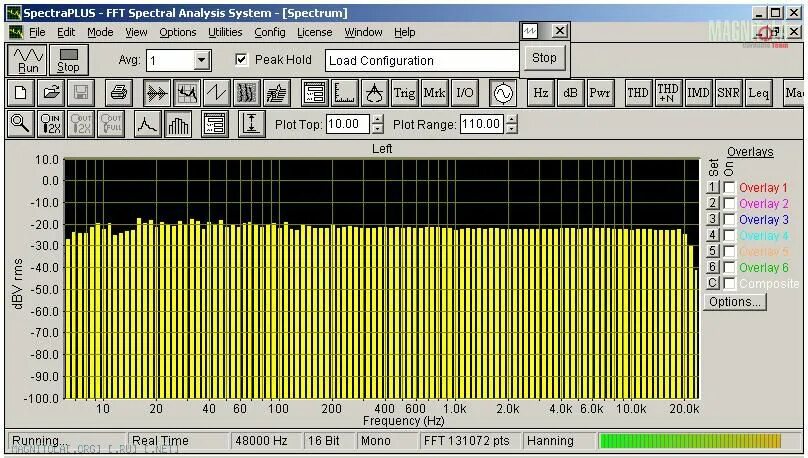Viewport: 808px width, 458px height.
Task: Open the Leq measurement utility
Action: coord(759,93)
